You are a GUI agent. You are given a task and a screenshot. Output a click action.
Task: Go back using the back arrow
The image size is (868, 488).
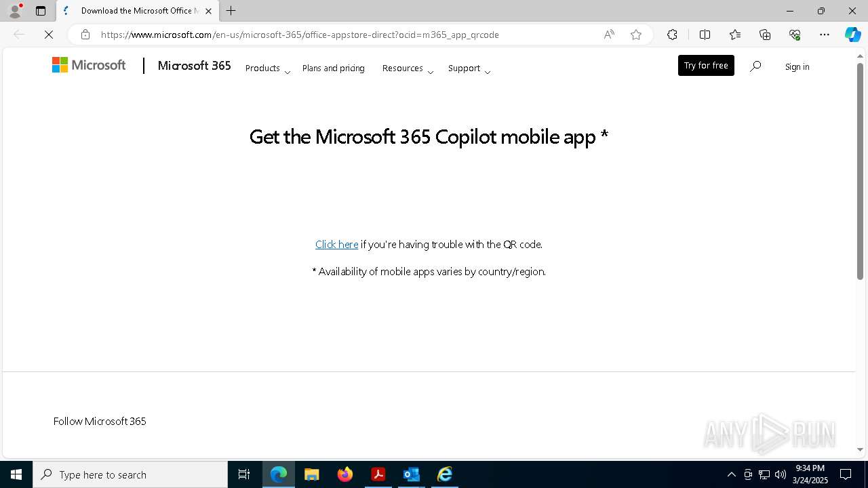pos(19,35)
